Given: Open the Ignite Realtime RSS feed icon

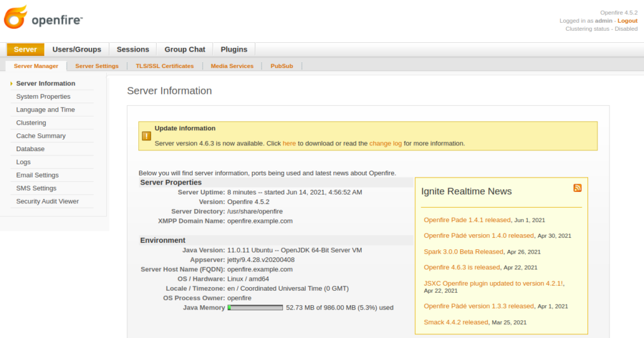Looking at the screenshot, I should click(577, 188).
